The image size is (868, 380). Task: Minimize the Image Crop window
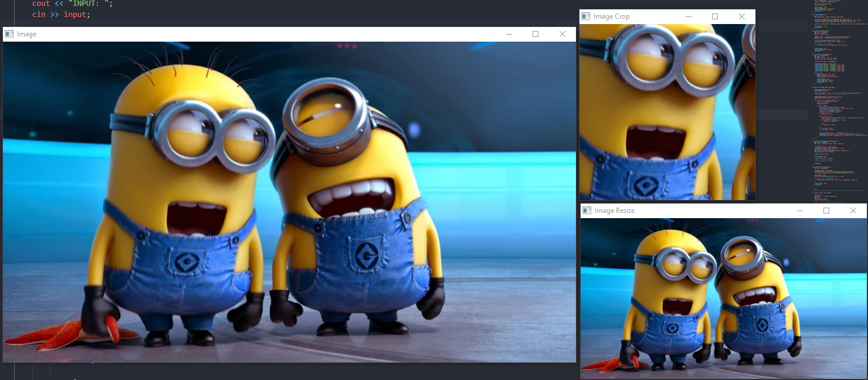point(688,16)
